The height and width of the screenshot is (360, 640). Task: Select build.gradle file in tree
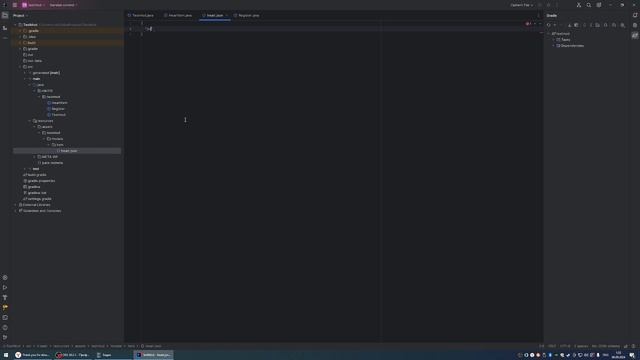(x=35, y=175)
